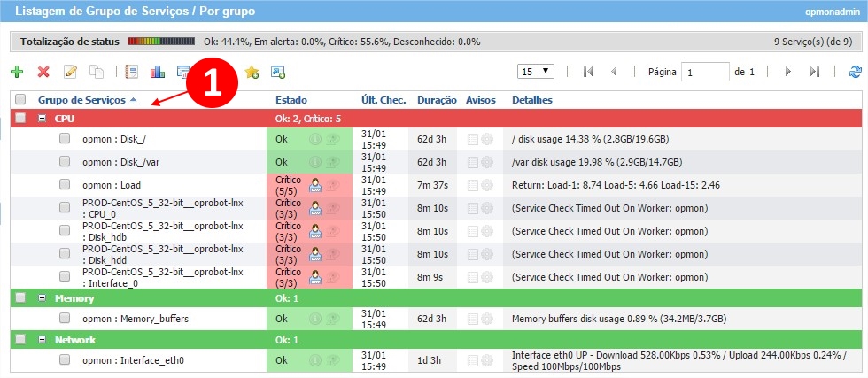This screenshot has width=868, height=378.
Task: Click the pencil edit icon in toolbar
Action: click(x=70, y=72)
